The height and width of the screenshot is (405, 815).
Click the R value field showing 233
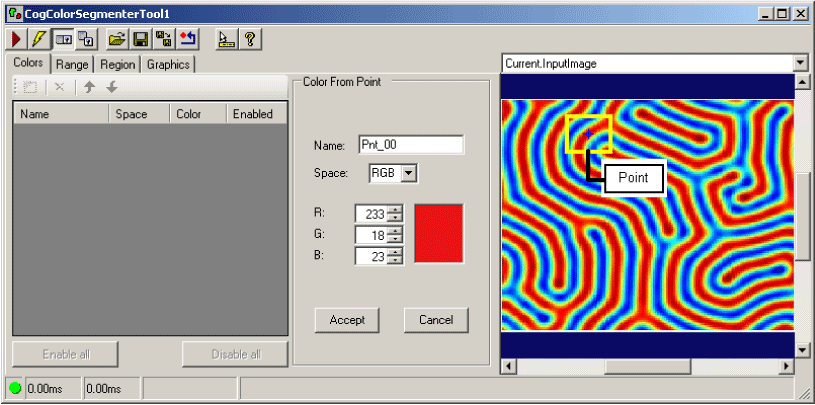(372, 214)
